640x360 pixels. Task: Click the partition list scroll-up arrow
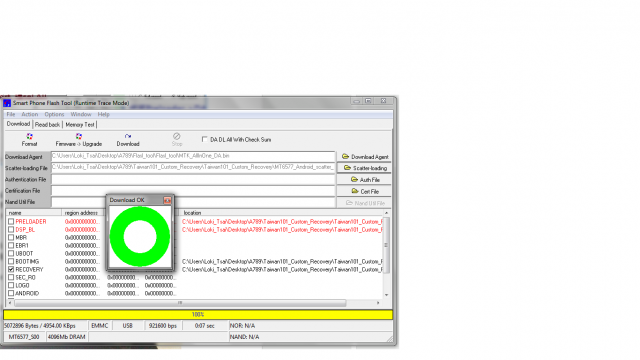pos(386,213)
